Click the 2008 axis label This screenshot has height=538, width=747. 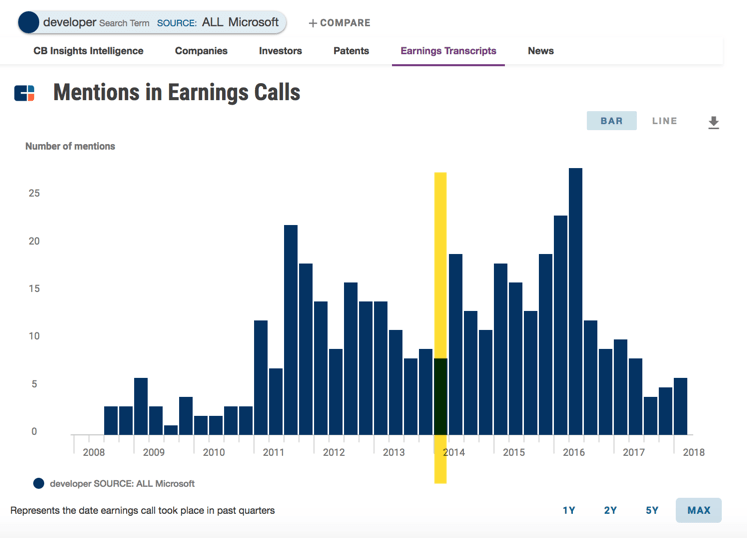[94, 452]
